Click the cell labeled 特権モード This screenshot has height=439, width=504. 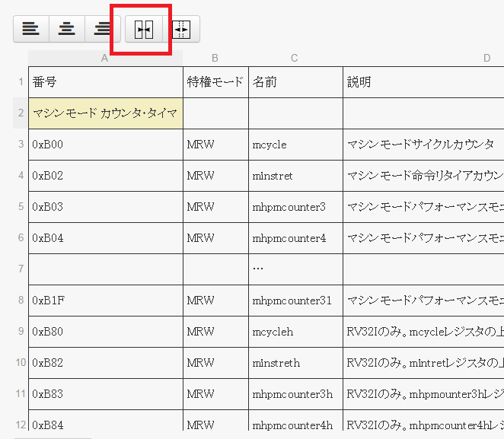click(215, 82)
